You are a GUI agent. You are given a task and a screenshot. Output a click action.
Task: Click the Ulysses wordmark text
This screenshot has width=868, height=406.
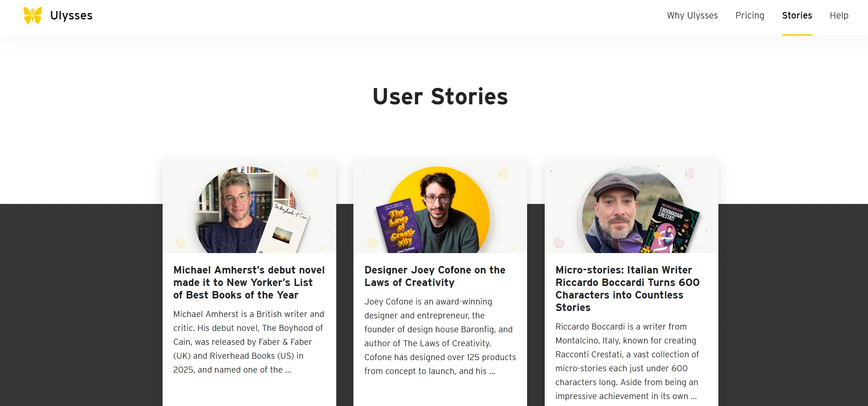coord(71,15)
